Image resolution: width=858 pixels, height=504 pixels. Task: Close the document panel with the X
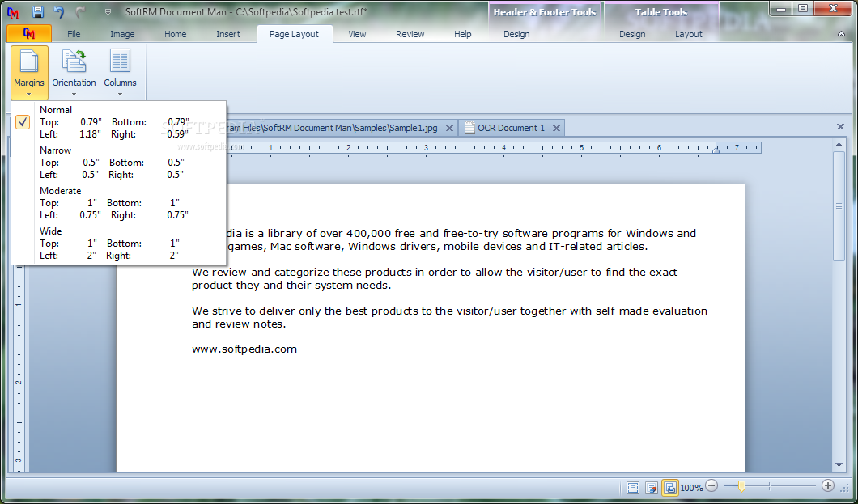pyautogui.click(x=840, y=127)
